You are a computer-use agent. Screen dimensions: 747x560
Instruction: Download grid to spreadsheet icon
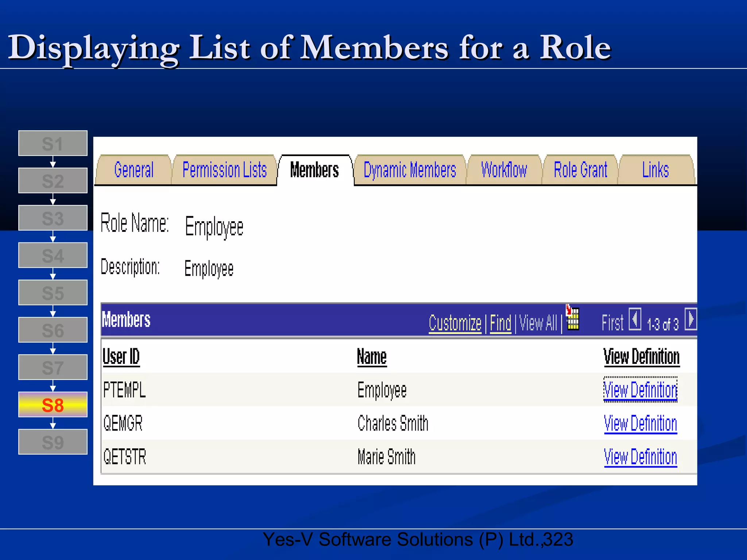click(x=572, y=317)
